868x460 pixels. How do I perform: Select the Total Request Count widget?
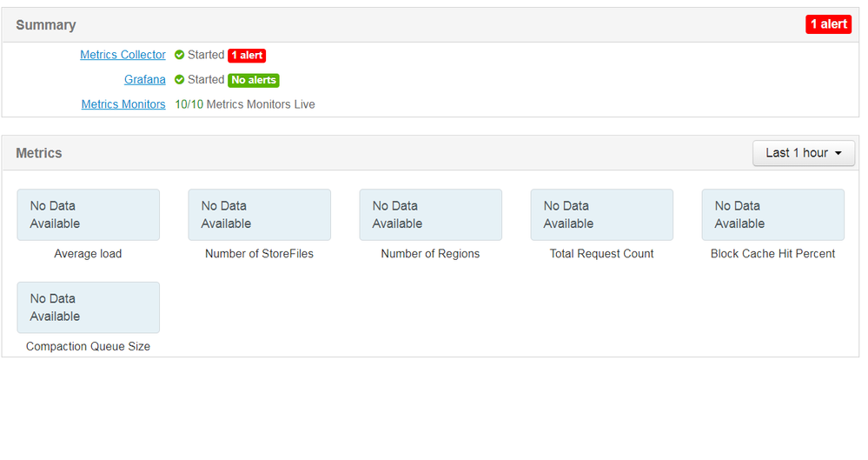(601, 215)
